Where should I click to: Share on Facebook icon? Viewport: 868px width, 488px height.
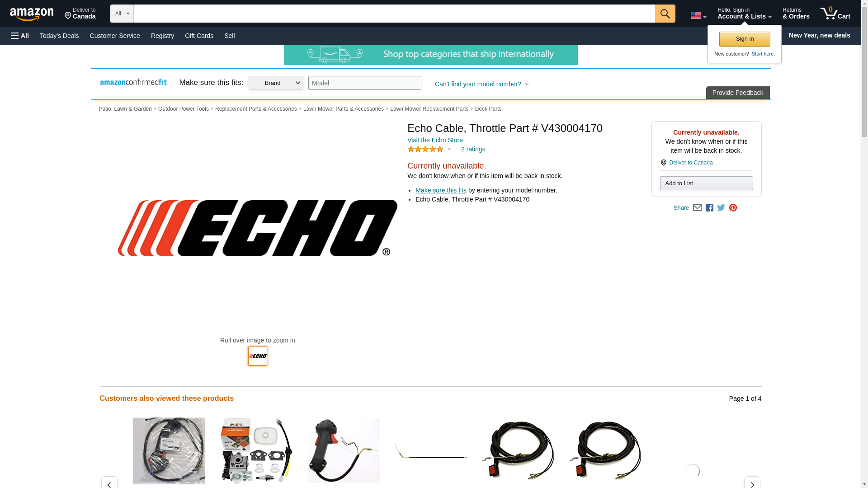[x=709, y=208]
